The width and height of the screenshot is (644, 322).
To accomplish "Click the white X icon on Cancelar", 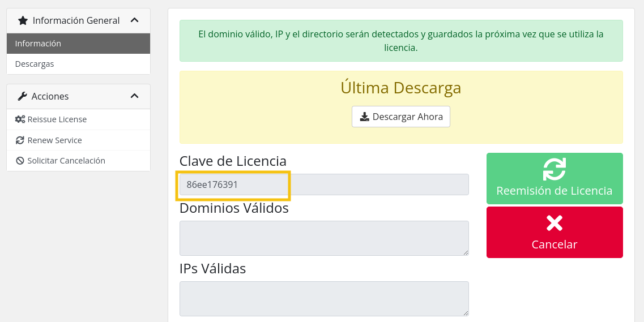I will coord(555,223).
